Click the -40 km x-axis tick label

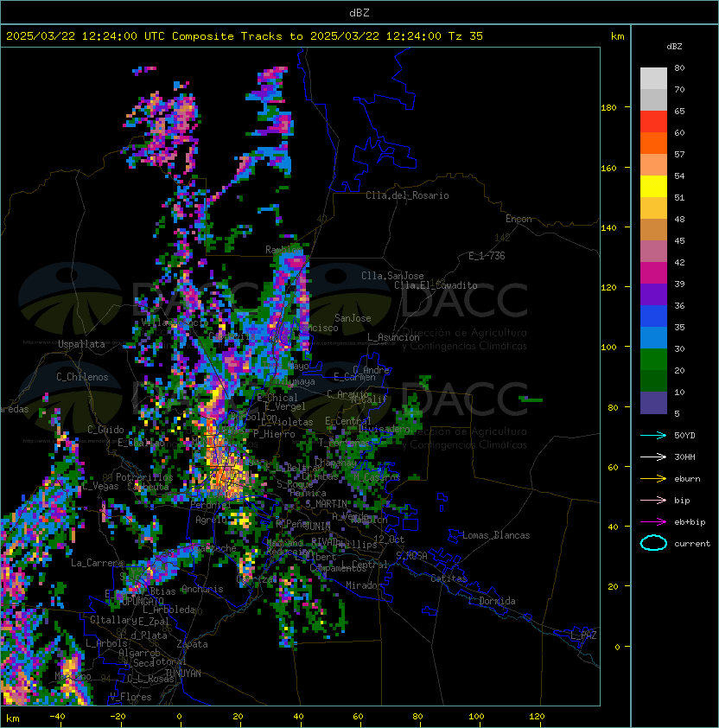(57, 717)
